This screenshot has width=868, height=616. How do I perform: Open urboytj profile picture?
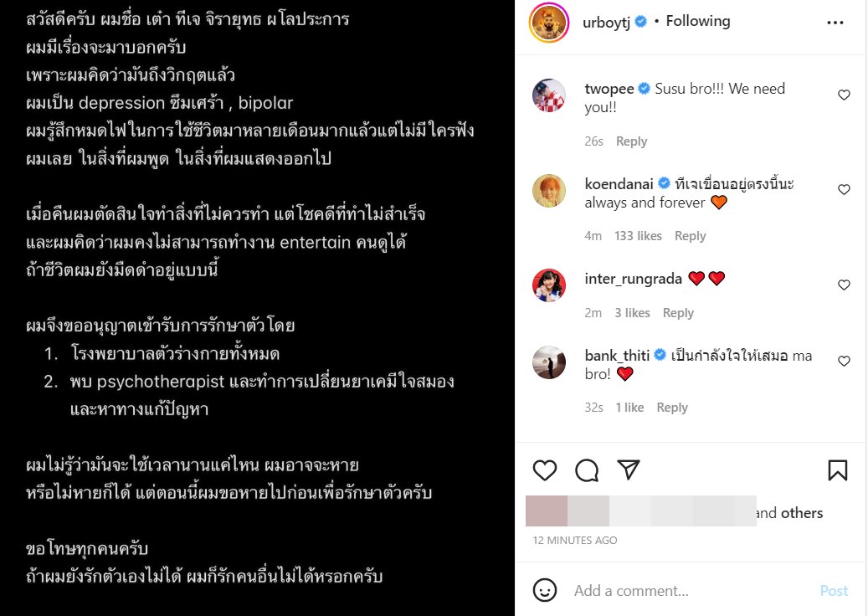[548, 22]
